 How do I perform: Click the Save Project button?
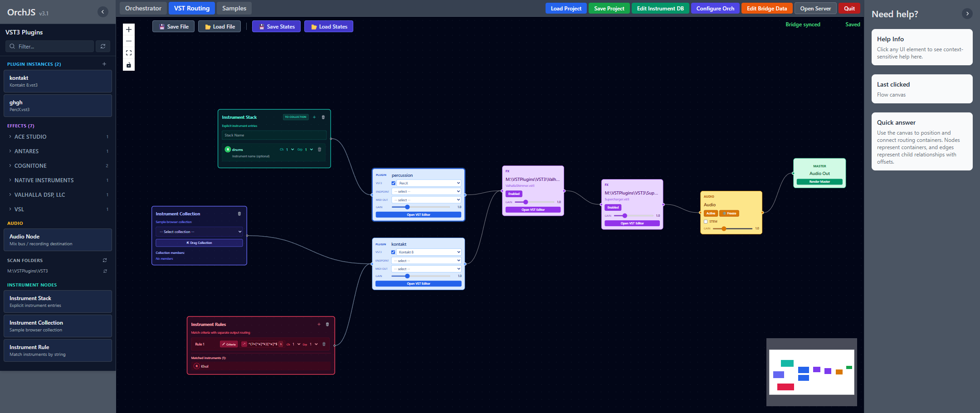click(x=609, y=8)
